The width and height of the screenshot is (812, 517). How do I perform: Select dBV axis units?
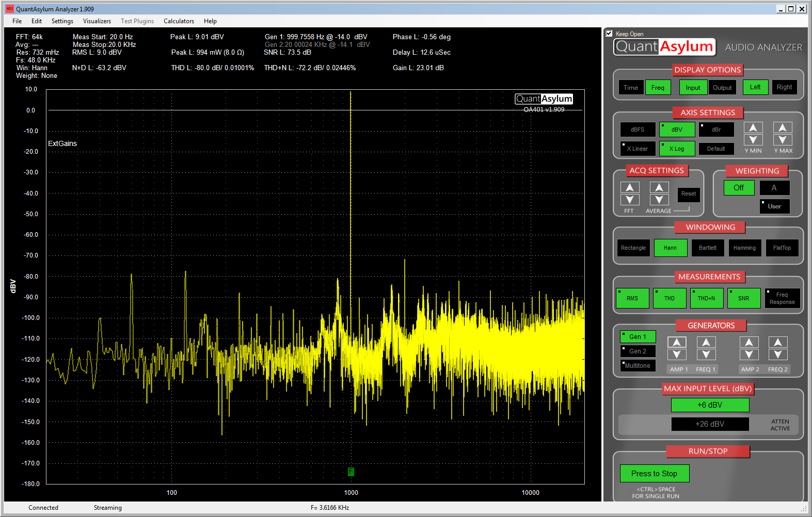point(677,130)
